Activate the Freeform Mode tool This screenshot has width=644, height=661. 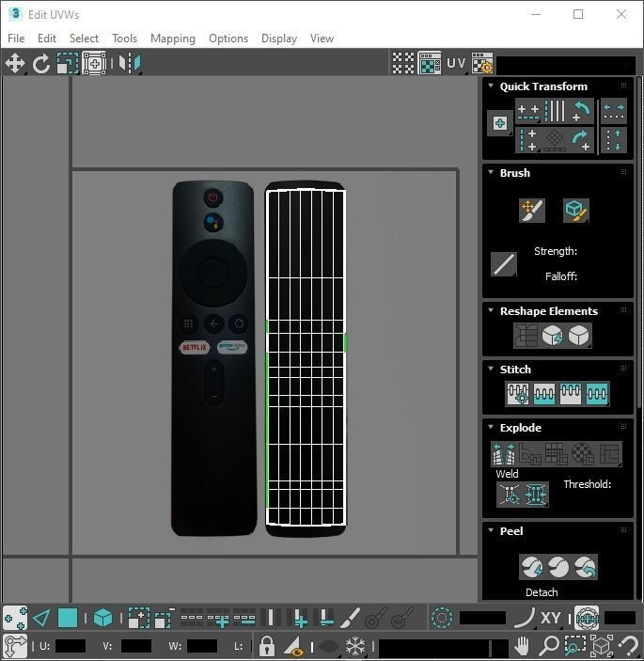coord(94,64)
